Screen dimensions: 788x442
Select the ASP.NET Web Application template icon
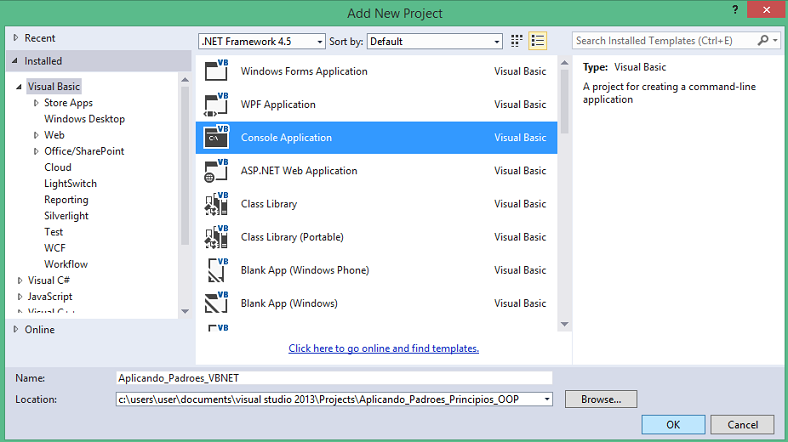pos(217,170)
